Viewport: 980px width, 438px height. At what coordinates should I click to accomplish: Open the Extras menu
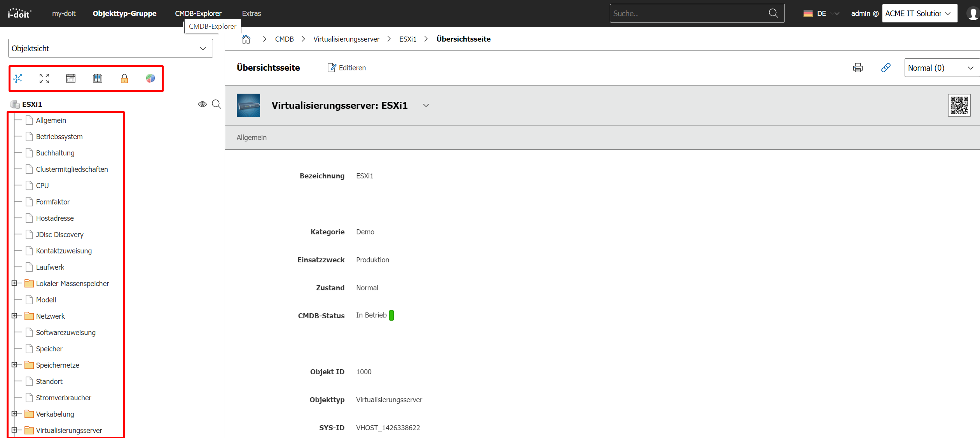[251, 14]
